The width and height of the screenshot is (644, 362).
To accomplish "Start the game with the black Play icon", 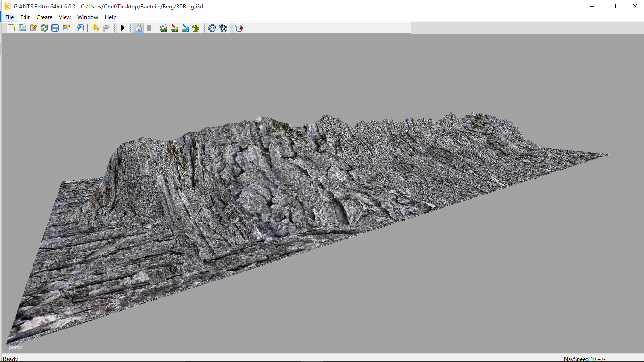I will click(123, 28).
